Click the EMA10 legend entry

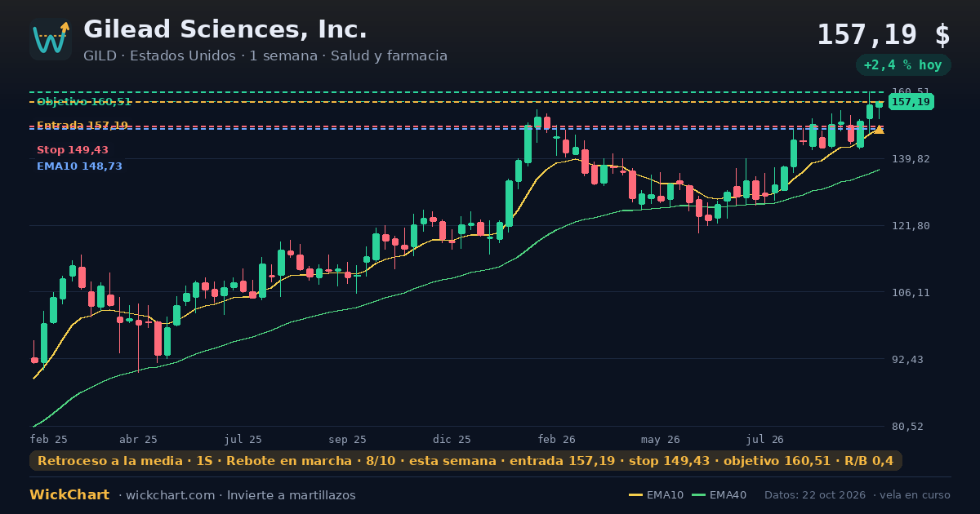tap(657, 495)
